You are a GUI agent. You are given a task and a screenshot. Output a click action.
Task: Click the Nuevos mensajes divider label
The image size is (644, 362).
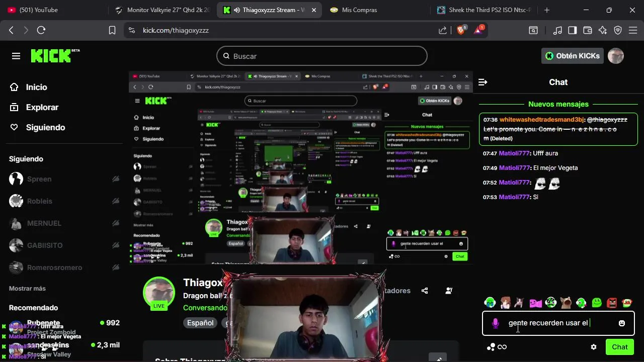point(558,104)
